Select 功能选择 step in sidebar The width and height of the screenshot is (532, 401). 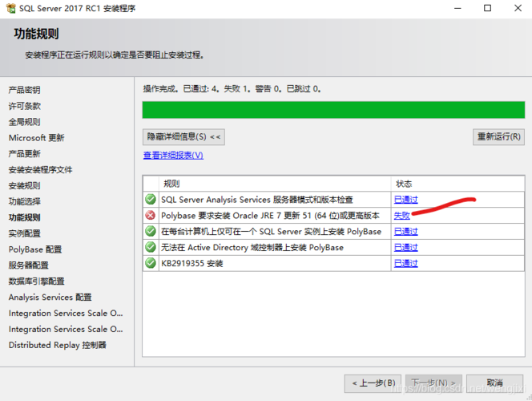click(24, 201)
